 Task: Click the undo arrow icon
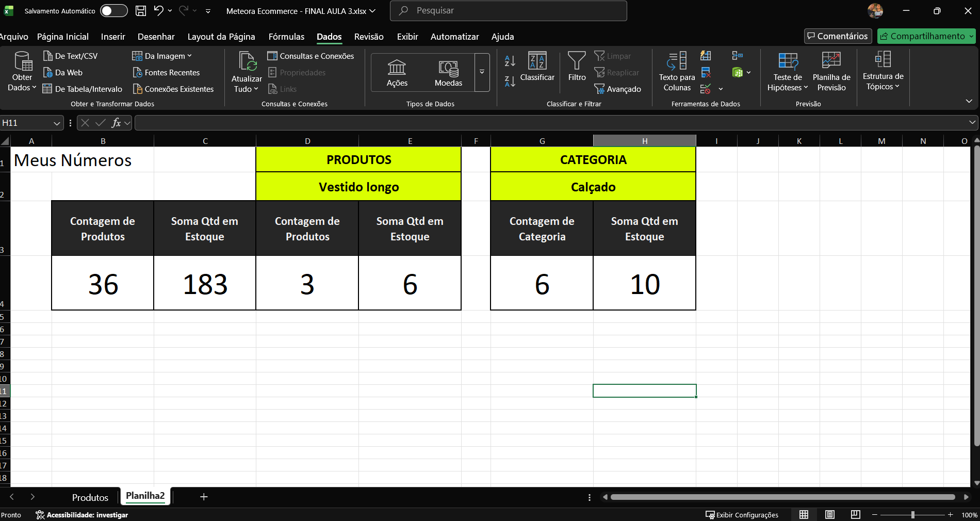click(x=158, y=11)
